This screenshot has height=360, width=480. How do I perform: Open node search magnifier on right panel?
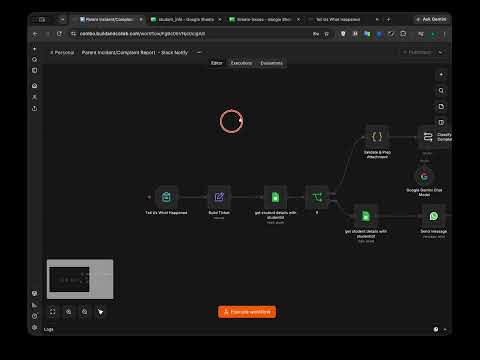click(441, 91)
